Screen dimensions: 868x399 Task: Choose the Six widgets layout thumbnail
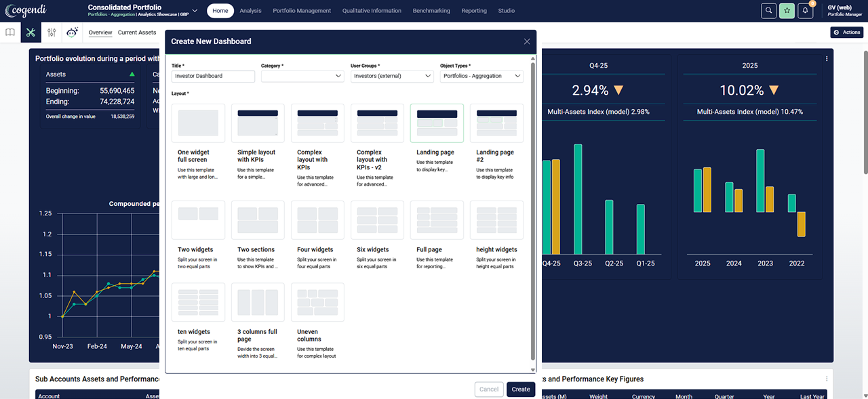coord(377,219)
